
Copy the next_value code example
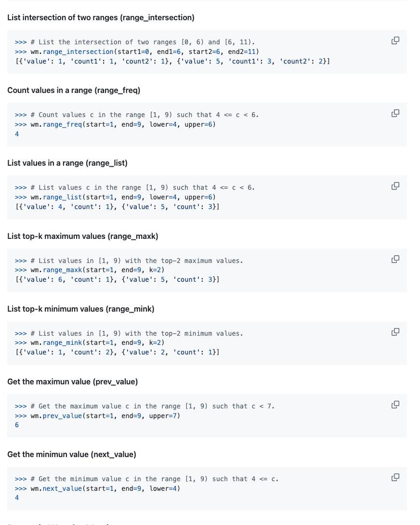[x=395, y=477]
